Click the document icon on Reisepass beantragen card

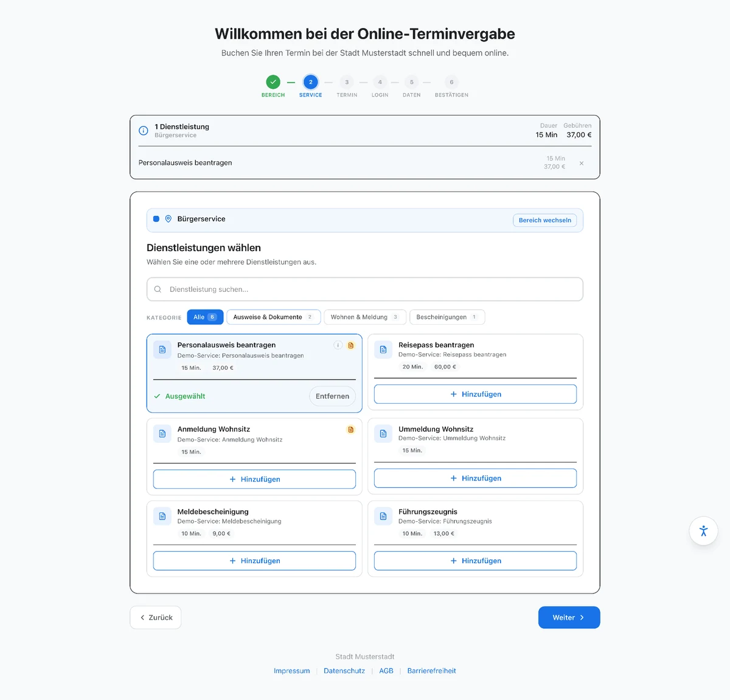click(383, 350)
